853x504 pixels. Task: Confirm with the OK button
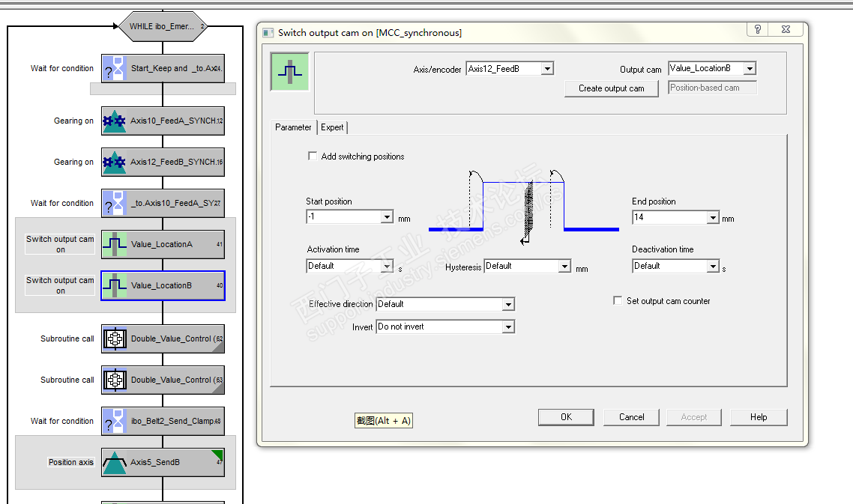567,417
